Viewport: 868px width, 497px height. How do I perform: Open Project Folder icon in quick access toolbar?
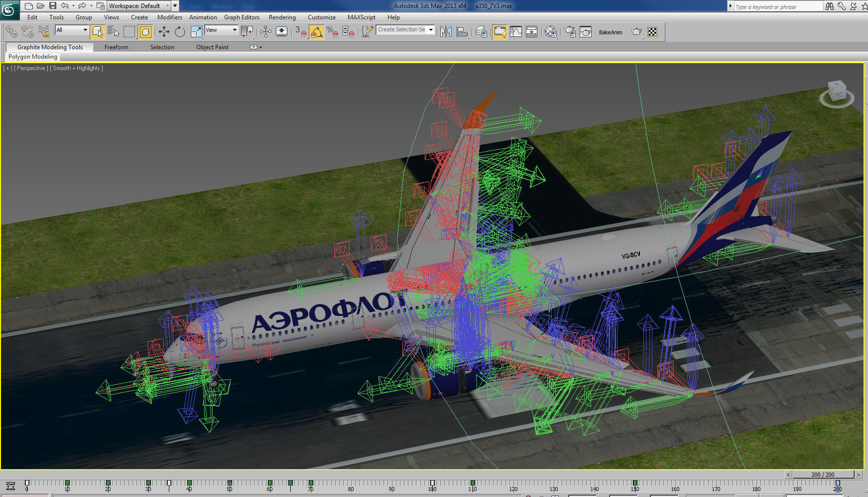100,6
